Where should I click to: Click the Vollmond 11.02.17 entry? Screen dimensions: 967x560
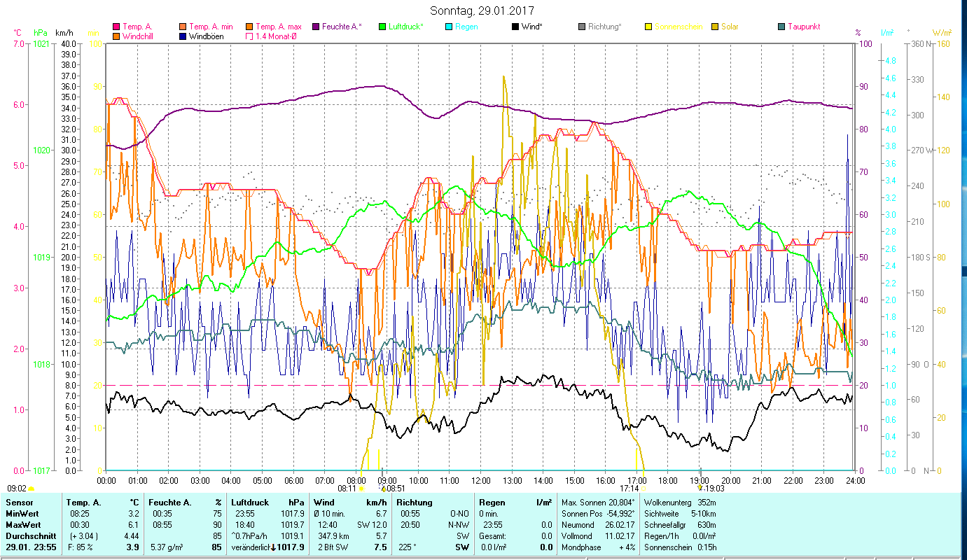tap(597, 535)
